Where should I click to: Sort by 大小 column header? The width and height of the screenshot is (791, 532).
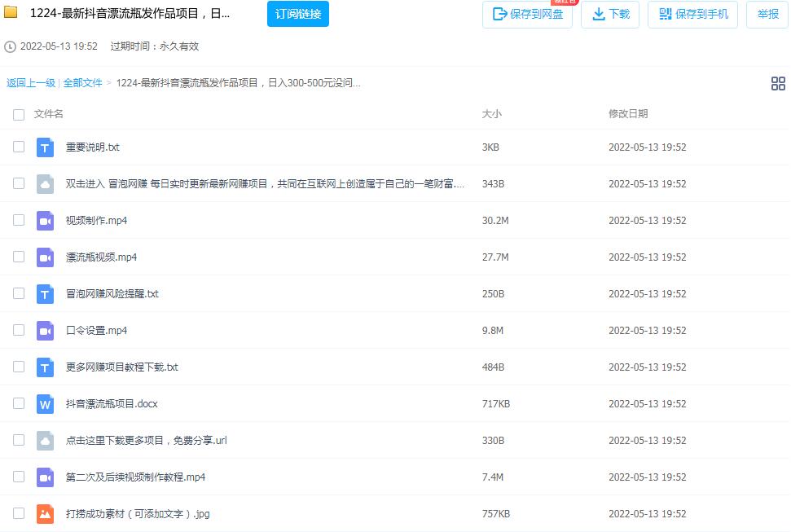pyautogui.click(x=492, y=114)
